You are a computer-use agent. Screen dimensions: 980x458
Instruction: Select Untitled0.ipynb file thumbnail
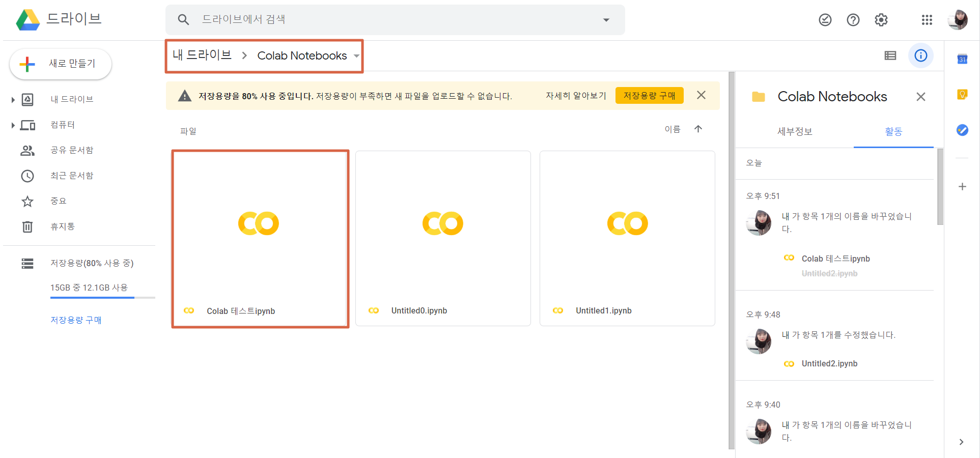(x=443, y=223)
